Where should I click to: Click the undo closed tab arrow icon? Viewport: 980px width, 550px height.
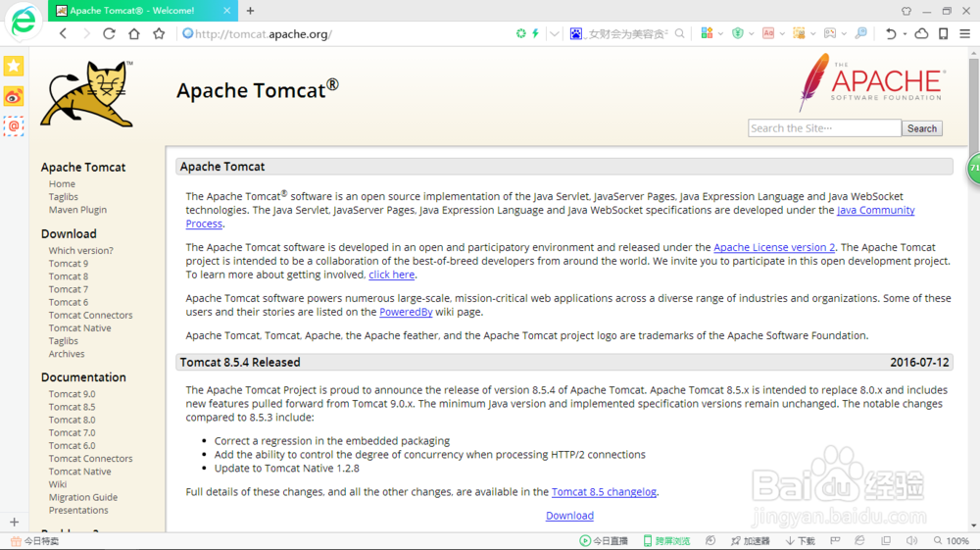891,33
